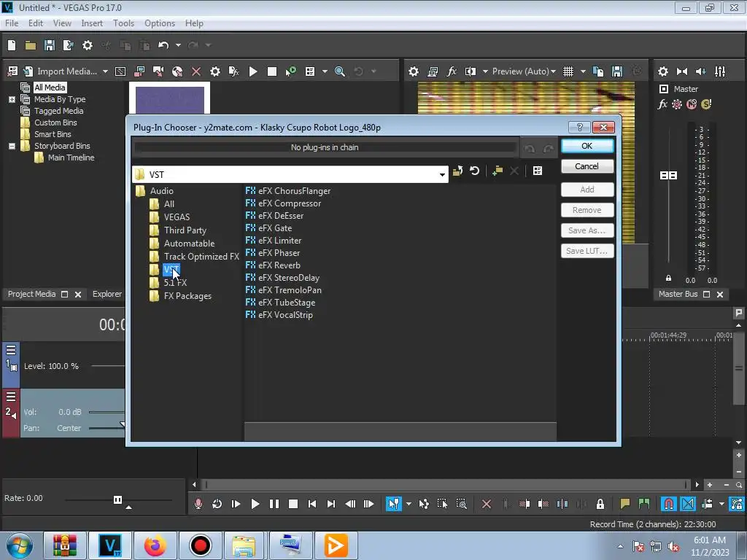
Task: Open the Tools menu
Action: [123, 23]
